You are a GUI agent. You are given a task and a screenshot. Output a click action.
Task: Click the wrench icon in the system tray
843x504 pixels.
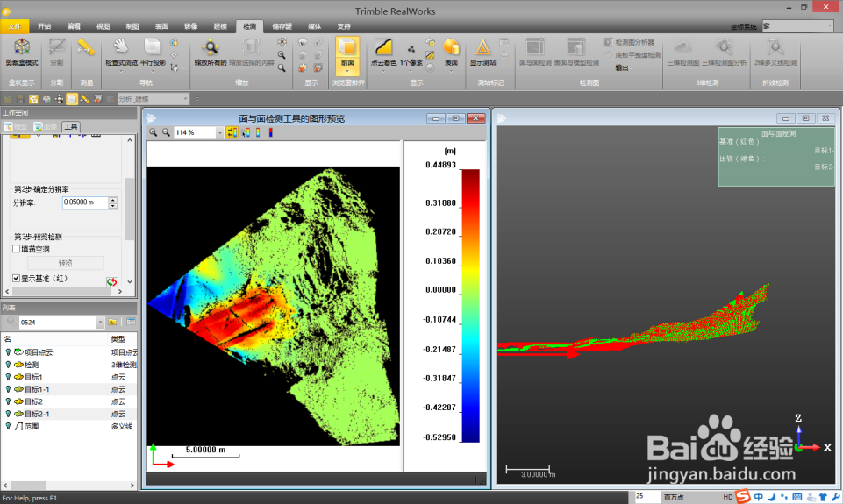click(x=836, y=497)
